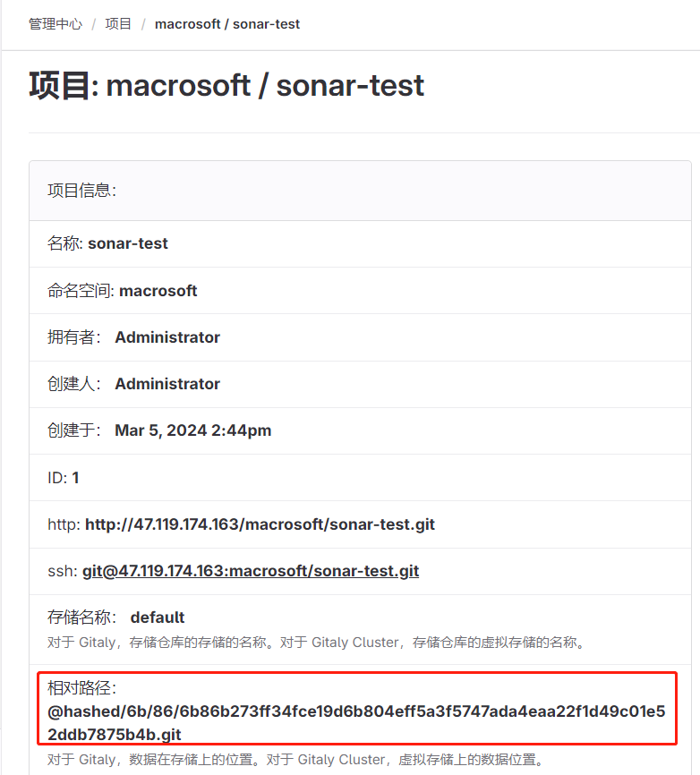Screen dimensions: 700x775
Task: Click the 相对路径 label
Action: pos(82,688)
